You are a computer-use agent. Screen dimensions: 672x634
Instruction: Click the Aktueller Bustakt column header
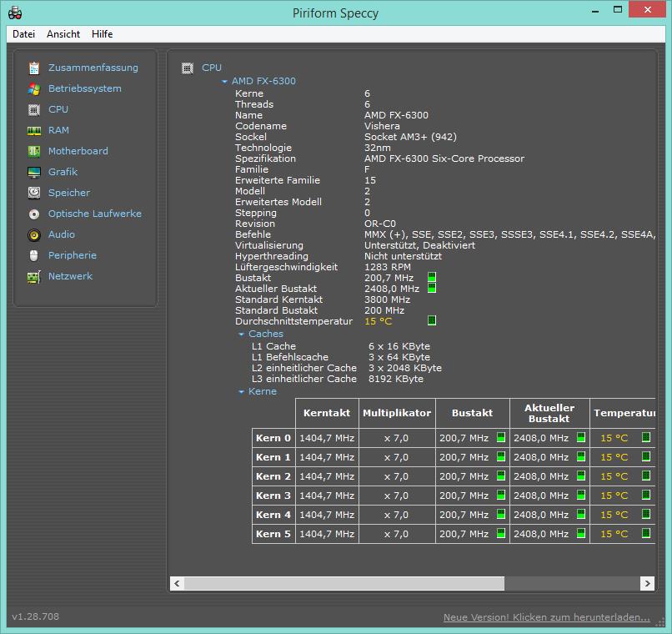point(549,413)
